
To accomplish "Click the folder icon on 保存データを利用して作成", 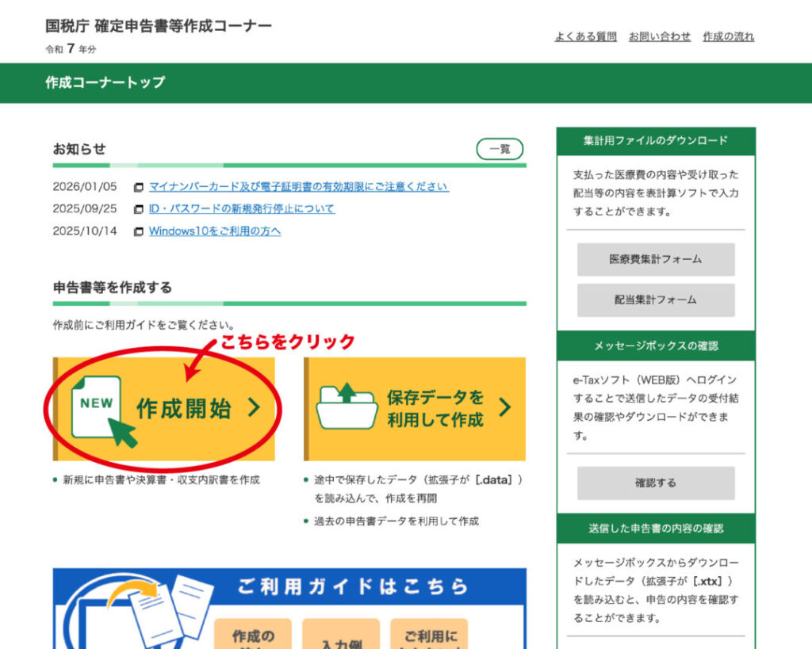I will coord(347,407).
